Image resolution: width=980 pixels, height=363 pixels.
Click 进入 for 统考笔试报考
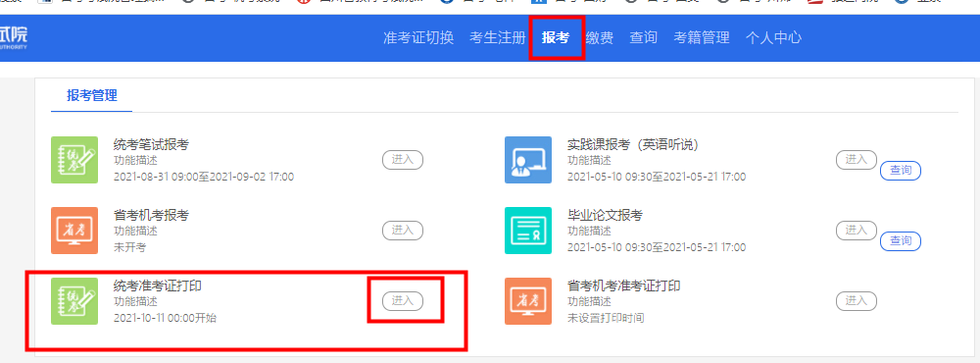tap(403, 160)
